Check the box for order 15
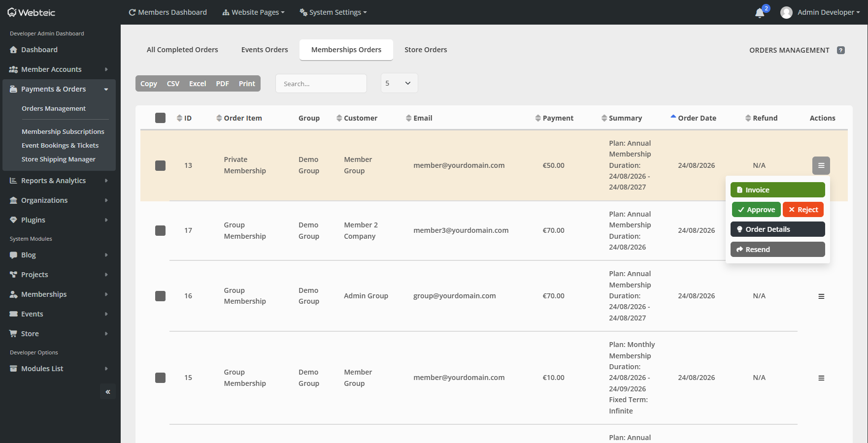Screen dimensions: 868x443 click(x=160, y=378)
